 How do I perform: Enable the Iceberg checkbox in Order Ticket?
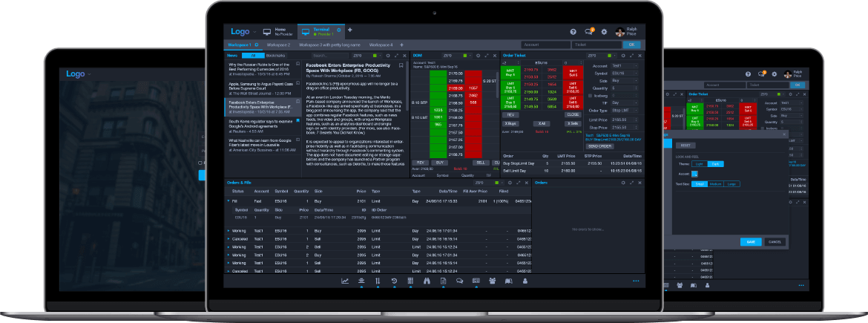pyautogui.click(x=590, y=95)
